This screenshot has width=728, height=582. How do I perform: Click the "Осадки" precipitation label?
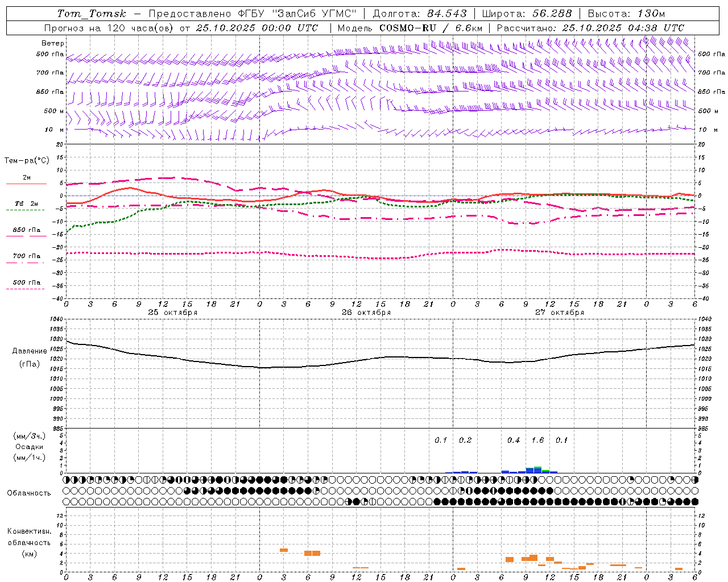(30, 447)
